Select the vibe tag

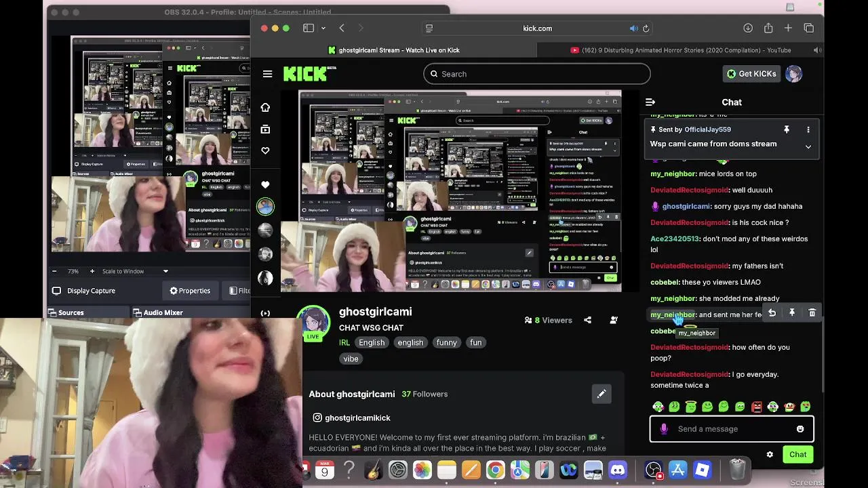tap(351, 359)
